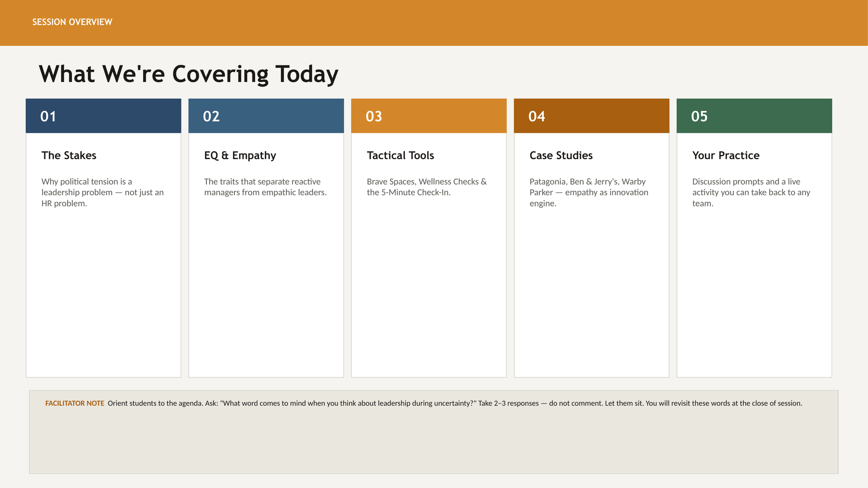Select 'EQ & Empathy' card heading

tap(240, 155)
